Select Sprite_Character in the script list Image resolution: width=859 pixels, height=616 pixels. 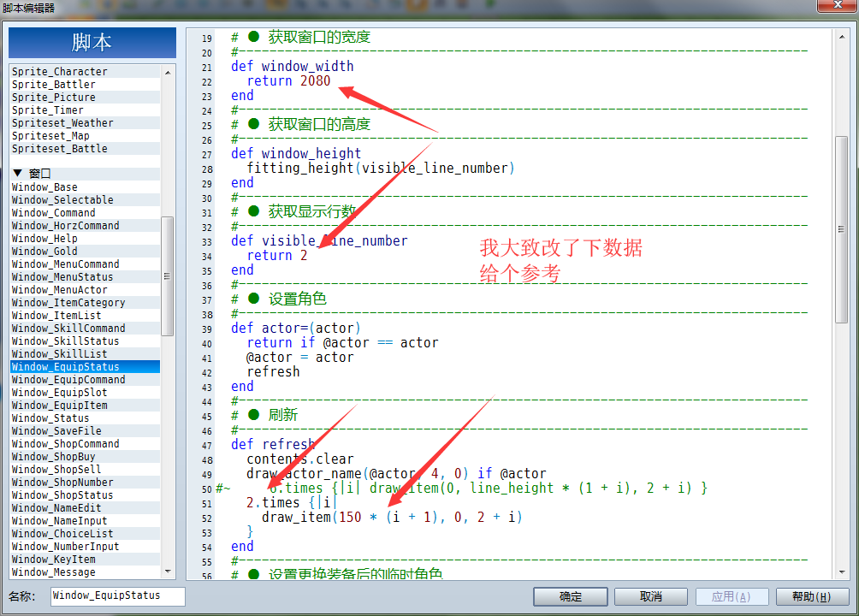pos(85,71)
